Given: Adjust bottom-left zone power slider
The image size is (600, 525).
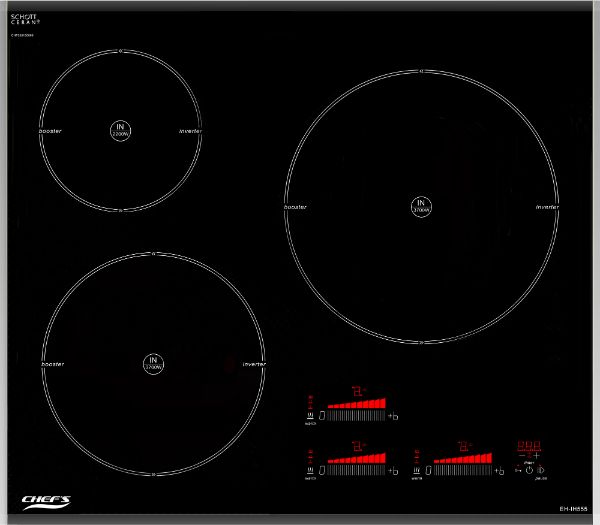Looking at the screenshot, I should pos(356,469).
